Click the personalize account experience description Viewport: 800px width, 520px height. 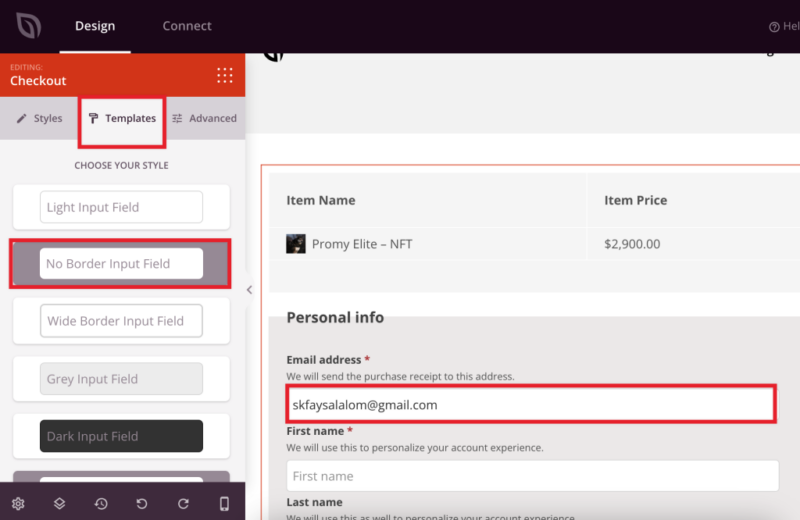415,448
